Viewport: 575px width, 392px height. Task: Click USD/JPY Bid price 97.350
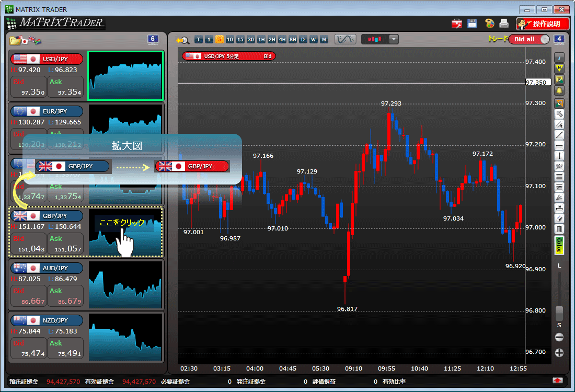pos(29,87)
